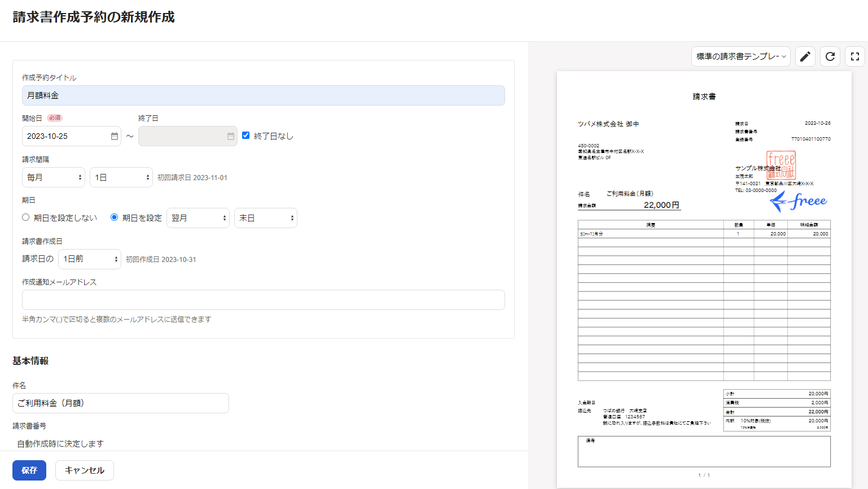This screenshot has height=489, width=868.
Task: Click the disabled end date calendar icon
Action: (231, 136)
